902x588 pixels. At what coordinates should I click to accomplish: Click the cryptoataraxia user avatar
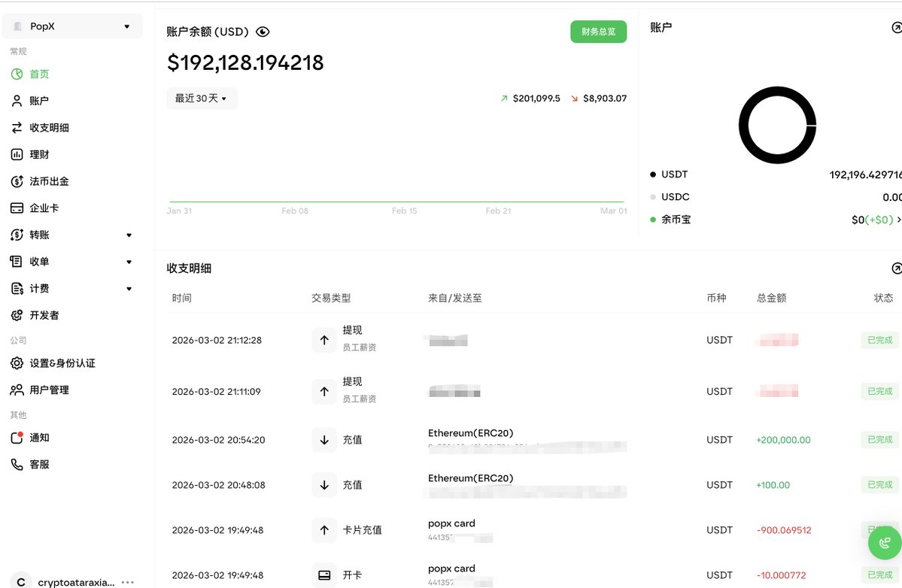(21, 581)
